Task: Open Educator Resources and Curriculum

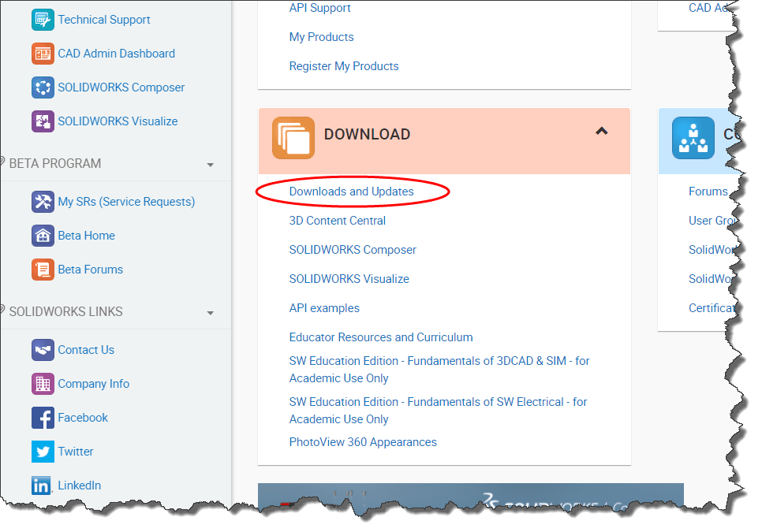Action: coord(381,337)
